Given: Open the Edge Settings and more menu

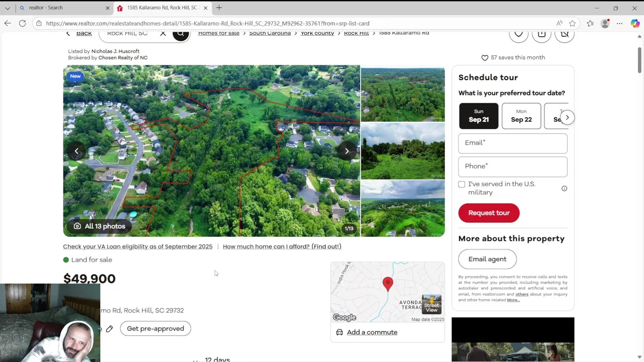Looking at the screenshot, I should tap(620, 23).
